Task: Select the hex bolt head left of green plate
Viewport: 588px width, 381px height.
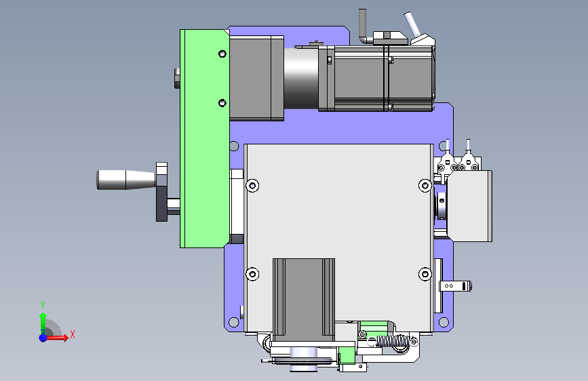Action: [x=178, y=78]
